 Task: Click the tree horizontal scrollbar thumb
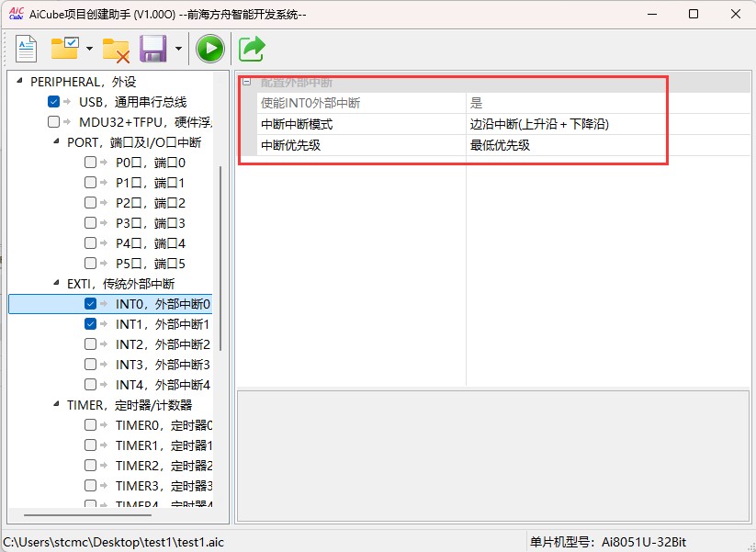click(x=88, y=515)
